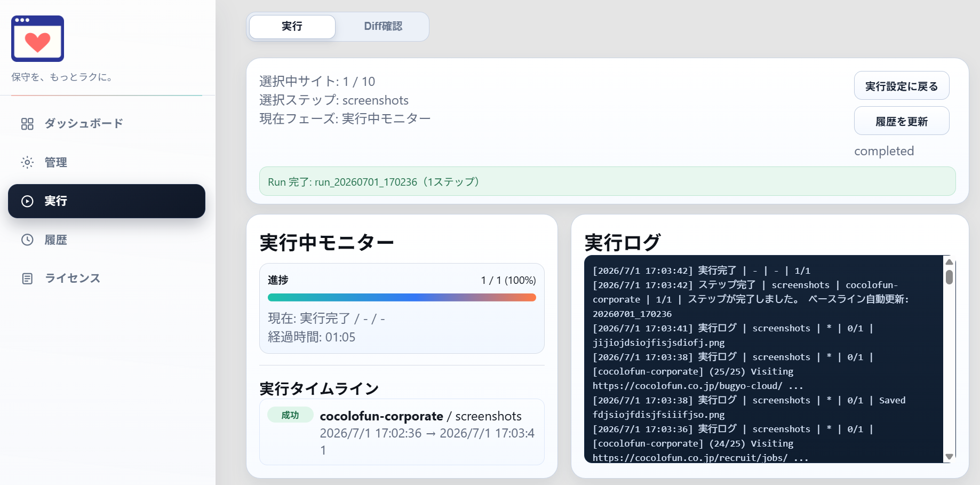Screen dimensions: 980x485
Task: Click the dashboard grid icon
Action: 27,124
